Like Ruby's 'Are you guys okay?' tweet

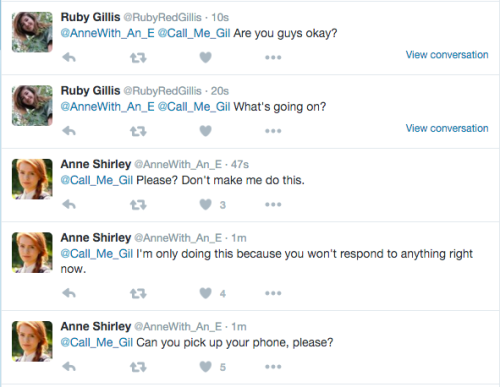[x=206, y=58]
